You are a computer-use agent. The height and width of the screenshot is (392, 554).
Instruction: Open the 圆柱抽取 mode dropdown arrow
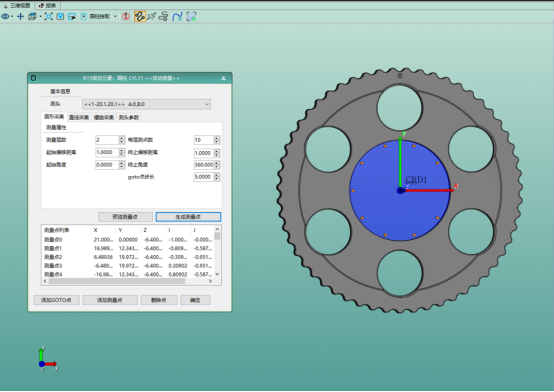coord(115,17)
